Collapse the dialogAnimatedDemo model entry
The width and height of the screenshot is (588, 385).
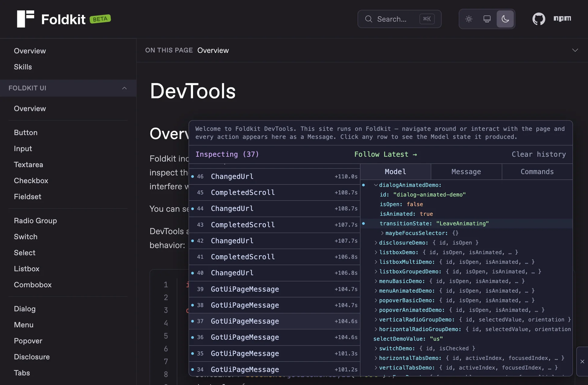[376, 185]
